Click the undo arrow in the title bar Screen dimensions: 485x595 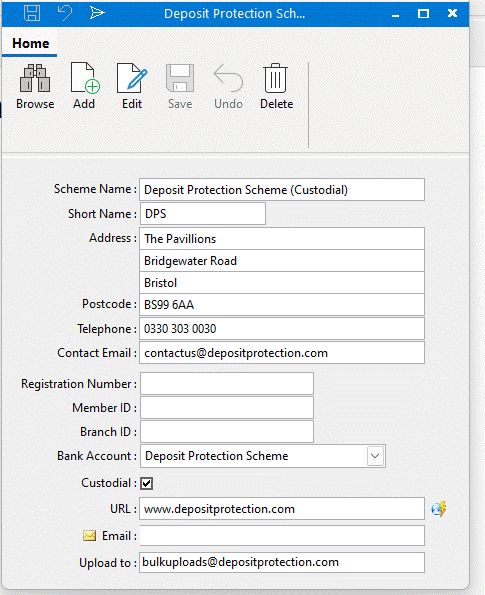[x=65, y=13]
